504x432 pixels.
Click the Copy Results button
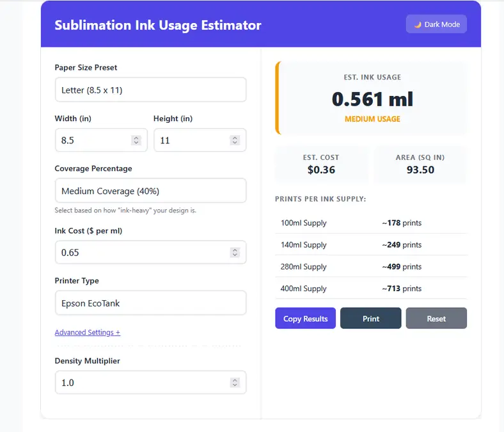point(305,319)
